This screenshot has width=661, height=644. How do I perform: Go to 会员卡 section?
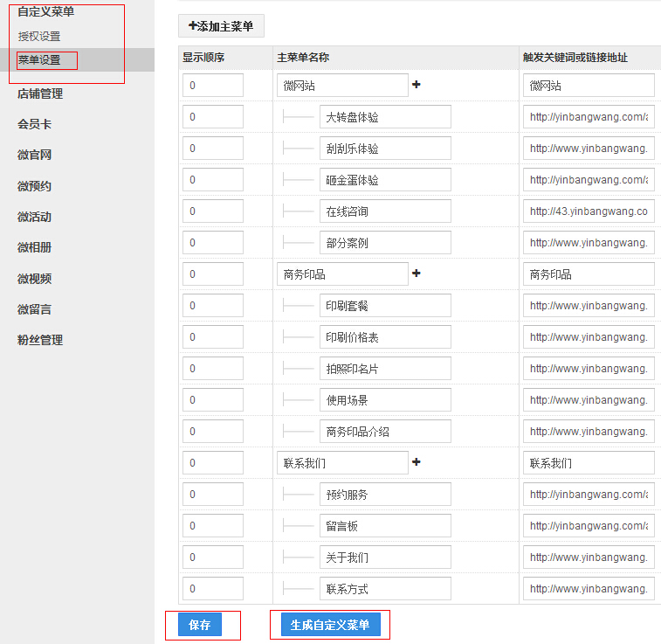(x=34, y=124)
